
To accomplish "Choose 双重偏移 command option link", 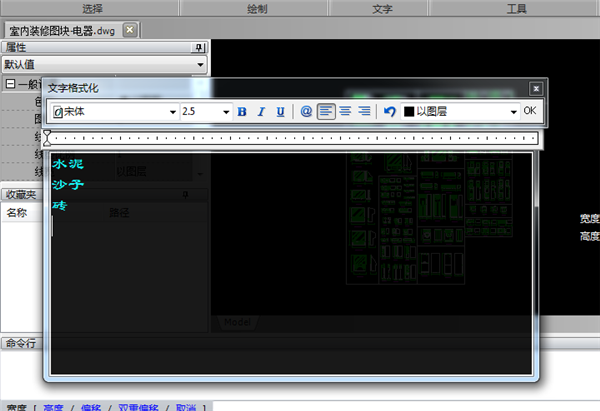I will pyautogui.click(x=138, y=408).
